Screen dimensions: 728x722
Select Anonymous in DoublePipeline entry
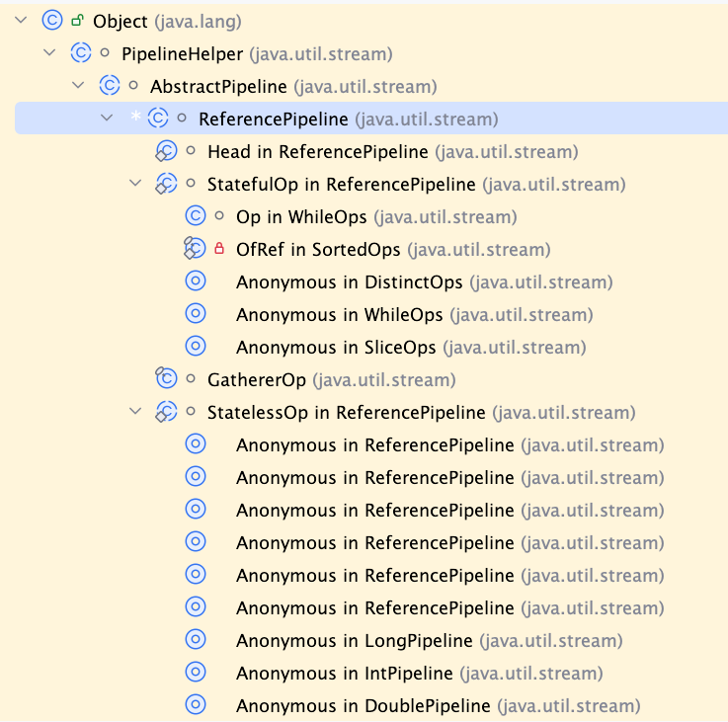(439, 706)
